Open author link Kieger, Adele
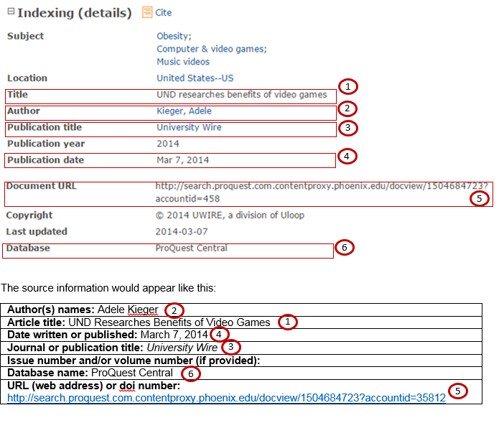Viewport: 504px width, 423px height. [x=184, y=111]
